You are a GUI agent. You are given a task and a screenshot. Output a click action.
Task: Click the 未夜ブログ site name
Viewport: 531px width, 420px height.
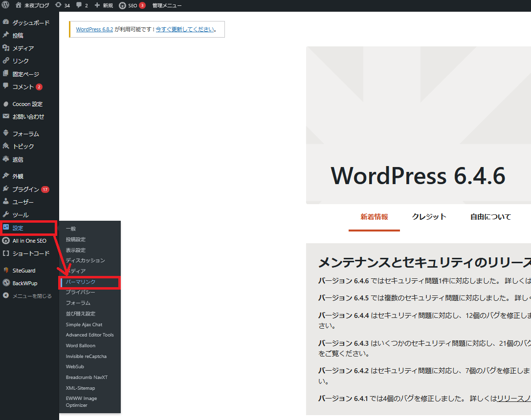pos(37,5)
